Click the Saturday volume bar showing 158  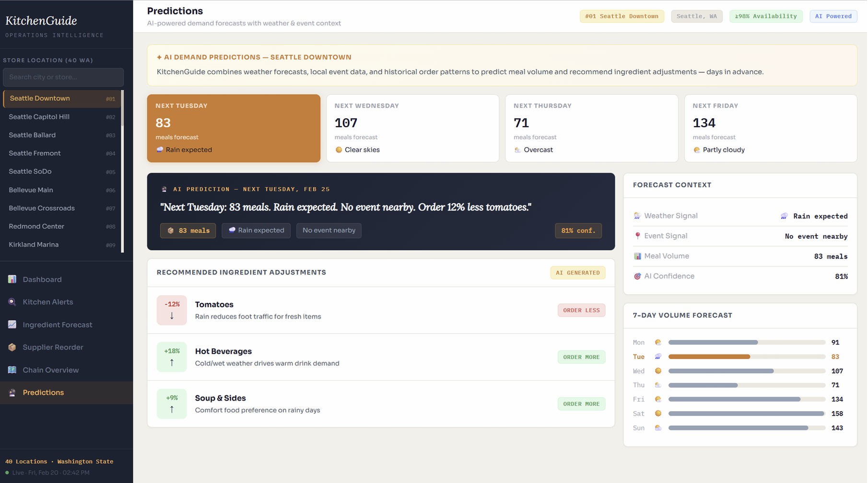(746, 414)
